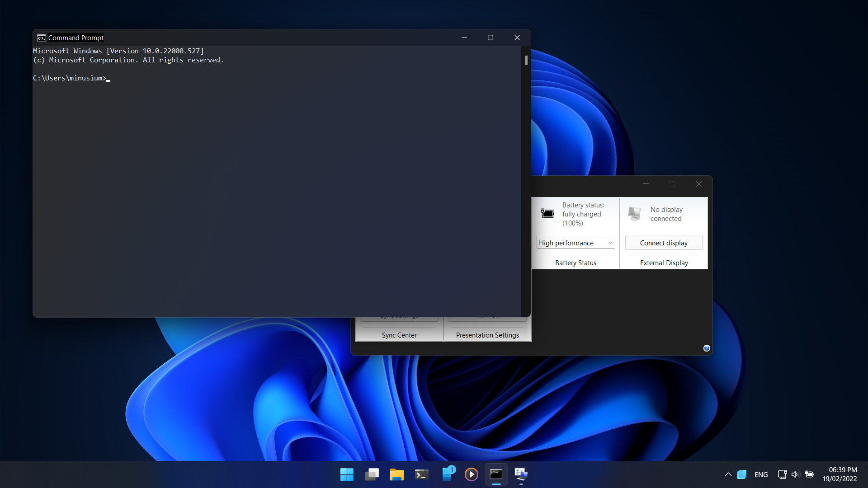This screenshot has height=488, width=868.
Task: Click battery status icon in system tray
Action: tap(811, 474)
